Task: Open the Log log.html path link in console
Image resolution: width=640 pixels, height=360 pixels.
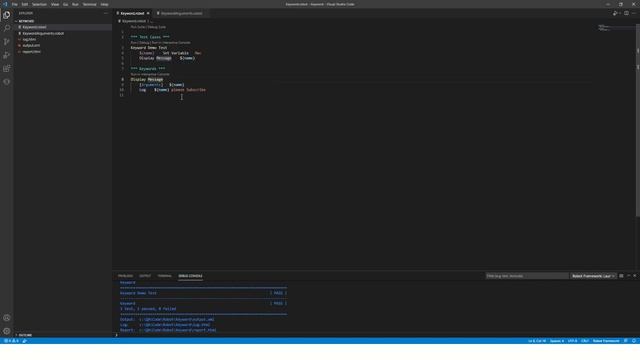Action: pos(174,325)
